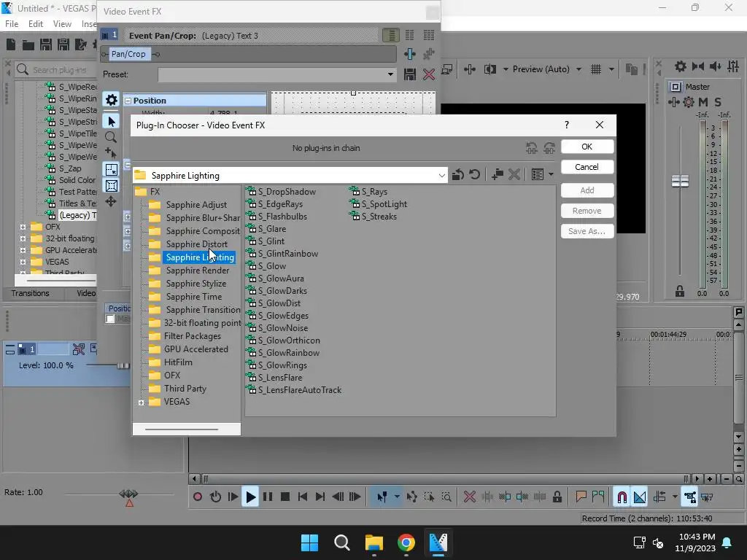
Task: Click the refresh icon in Plug-In Chooser
Action: 474,175
